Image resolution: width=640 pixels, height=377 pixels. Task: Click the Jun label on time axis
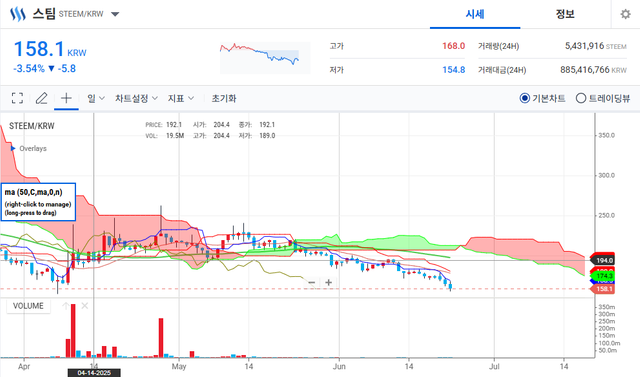(339, 366)
